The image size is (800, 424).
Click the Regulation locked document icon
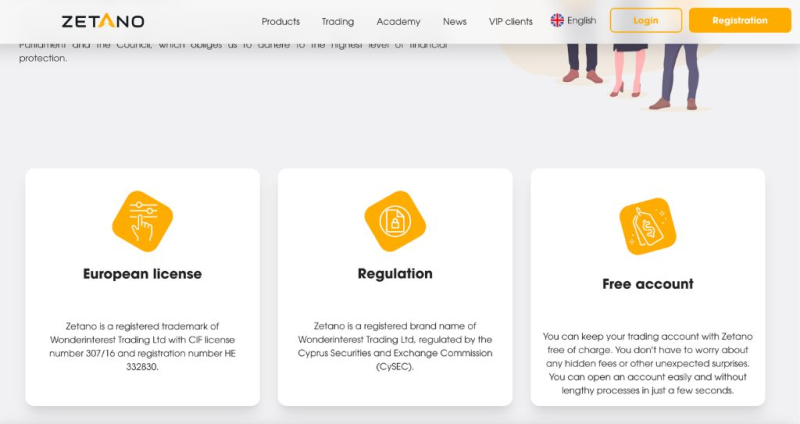pyautogui.click(x=395, y=221)
